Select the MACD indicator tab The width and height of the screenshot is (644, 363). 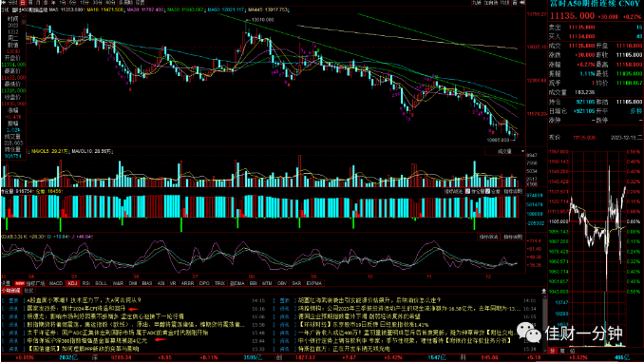56,283
